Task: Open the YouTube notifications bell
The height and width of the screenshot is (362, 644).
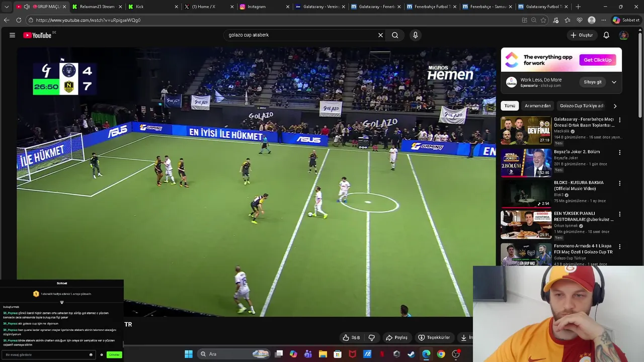Action: (x=606, y=35)
